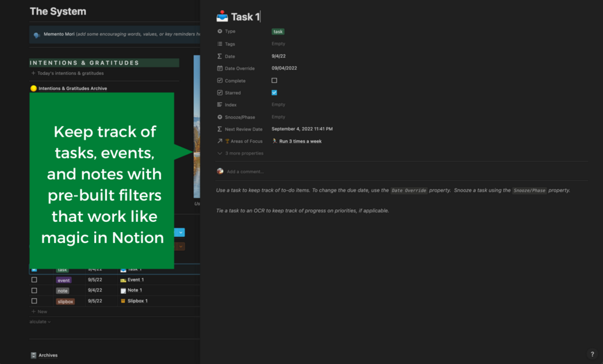Click the Index property text icon
603x364 pixels.
220,104
